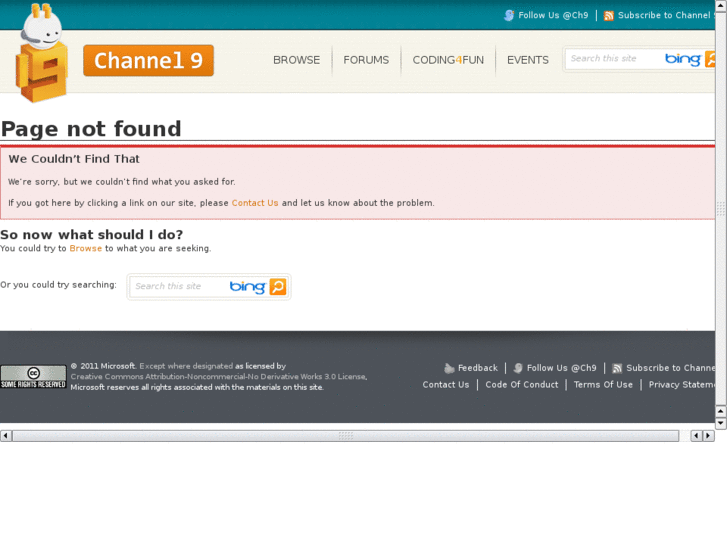This screenshot has height=545, width=727.
Task: Click vertical scrollbar down arrow
Action: 721,423
